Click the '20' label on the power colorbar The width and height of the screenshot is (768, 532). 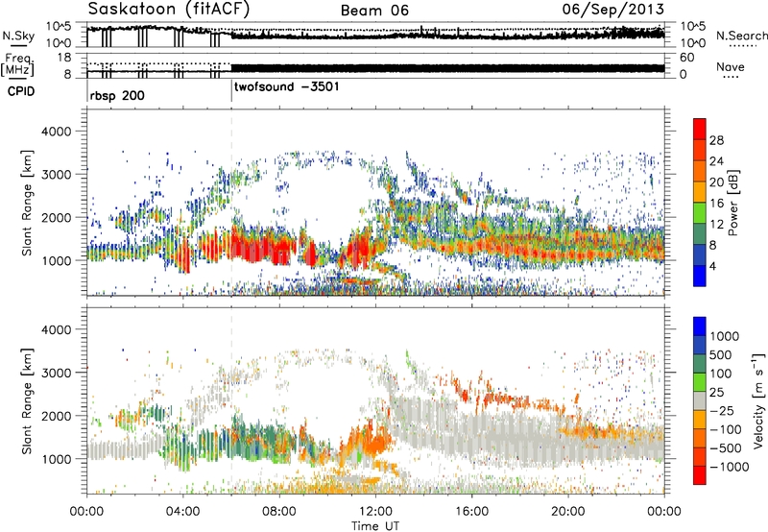click(x=716, y=182)
